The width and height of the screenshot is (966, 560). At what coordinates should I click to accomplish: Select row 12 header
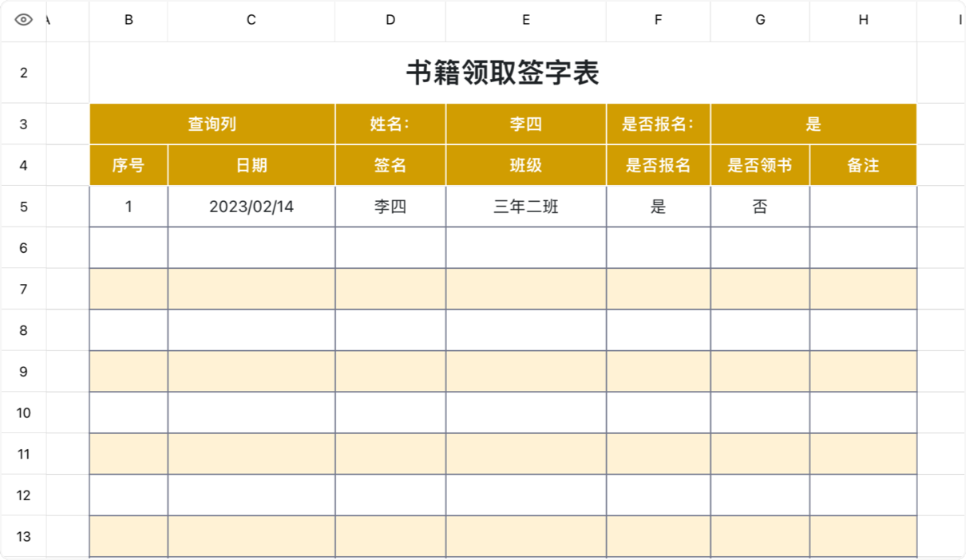(x=23, y=495)
